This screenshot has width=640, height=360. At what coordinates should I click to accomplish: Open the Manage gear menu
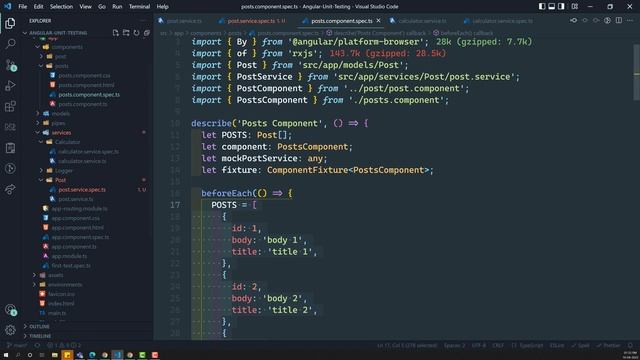(x=10, y=330)
